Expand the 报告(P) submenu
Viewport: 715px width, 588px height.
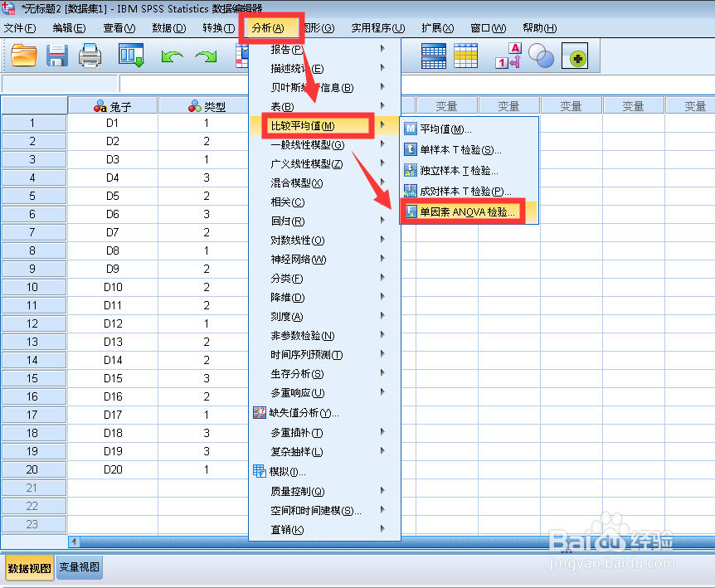324,49
